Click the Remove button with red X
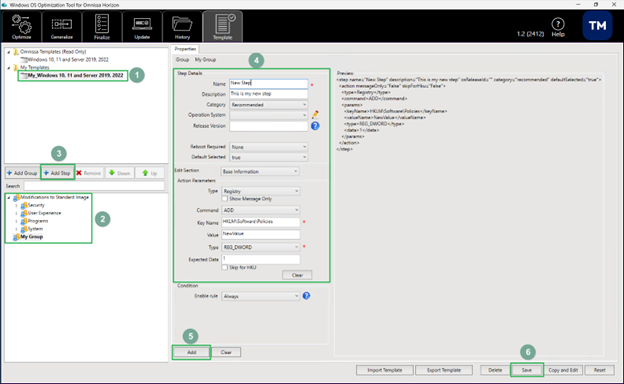This screenshot has width=624, height=384. tap(89, 173)
